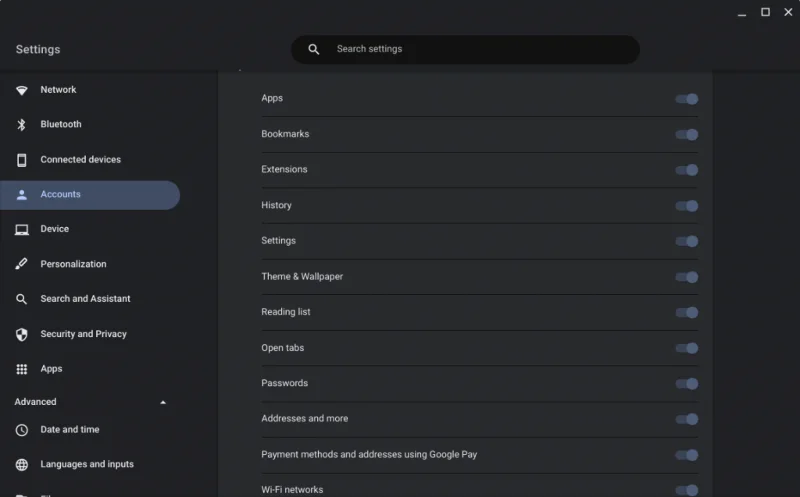
Task: Click the Passwords row label
Action: pos(285,383)
